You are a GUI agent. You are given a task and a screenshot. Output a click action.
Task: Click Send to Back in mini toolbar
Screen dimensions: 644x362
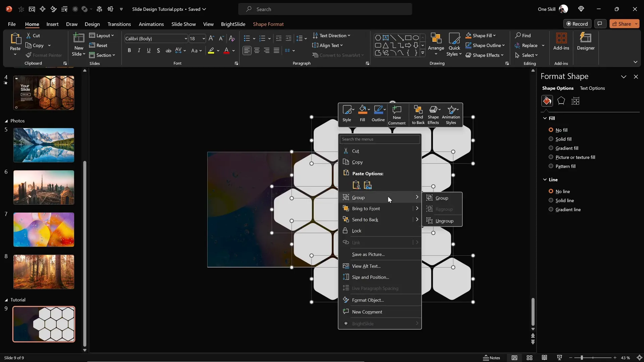point(418,115)
